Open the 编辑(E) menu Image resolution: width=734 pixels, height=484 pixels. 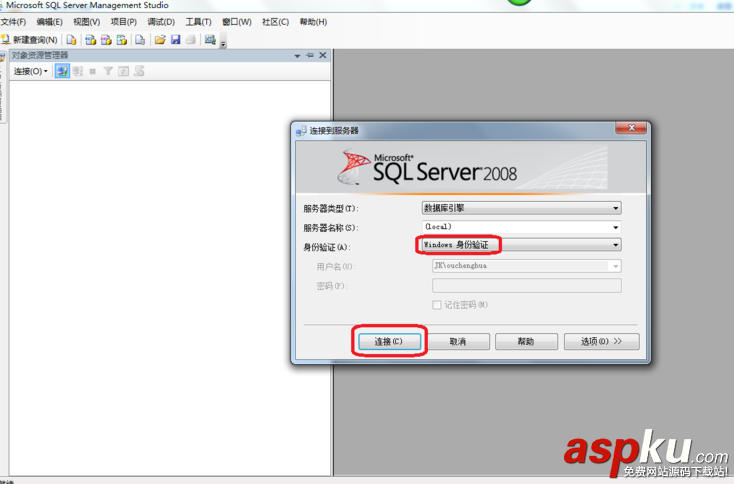[50, 22]
